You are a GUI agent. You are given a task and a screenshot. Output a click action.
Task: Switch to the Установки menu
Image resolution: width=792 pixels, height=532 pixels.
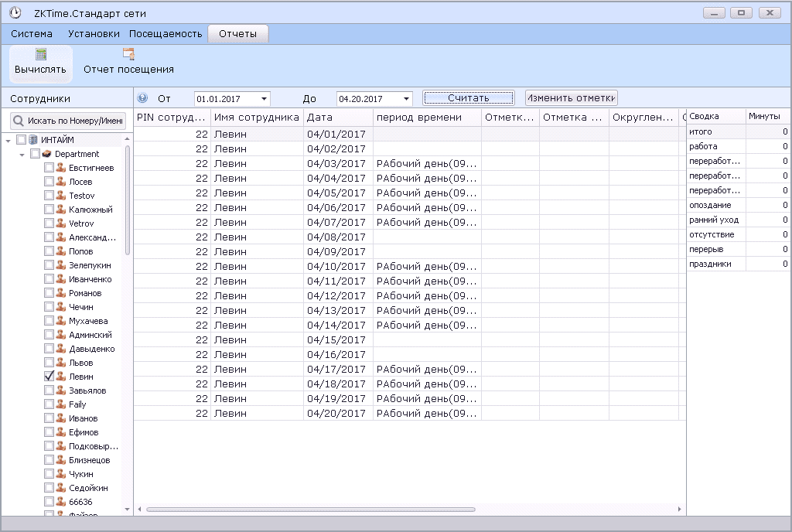[94, 34]
